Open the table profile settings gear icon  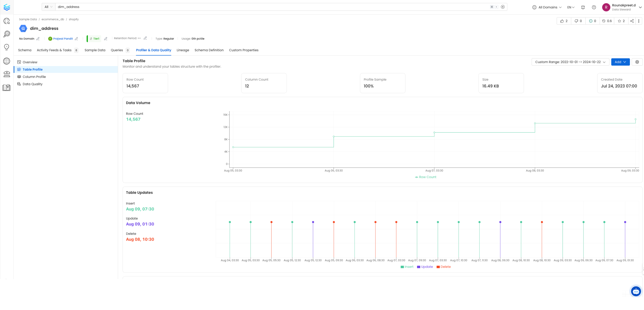coord(637,62)
